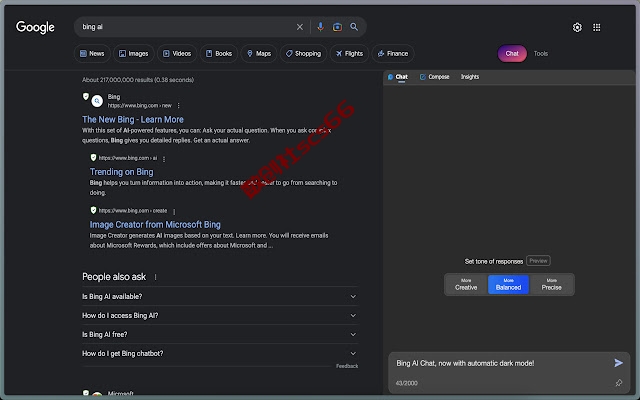
Task: Switch to the Maps filter
Action: [x=259, y=53]
